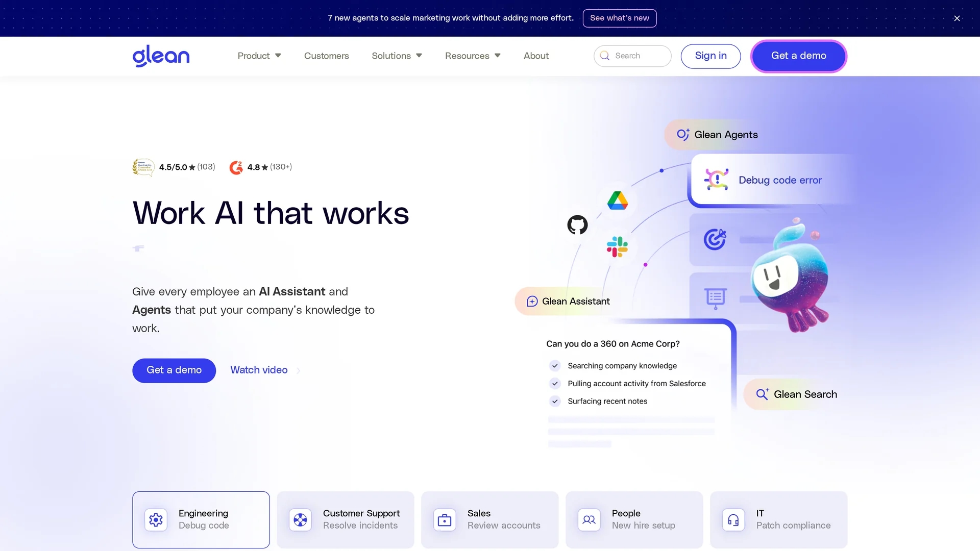Click the IT headset icon
The height and width of the screenshot is (551, 980).
coord(733,520)
